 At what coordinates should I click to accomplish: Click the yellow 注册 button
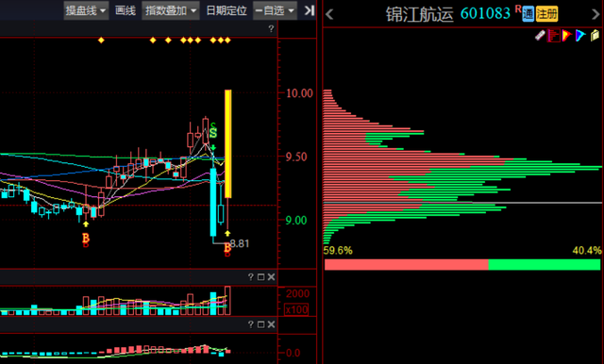(x=546, y=14)
